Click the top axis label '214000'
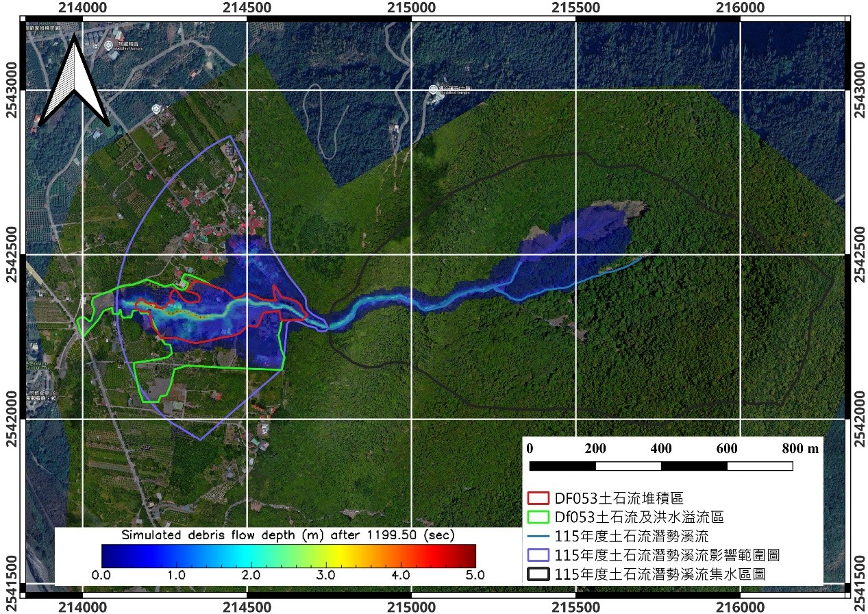Image resolution: width=868 pixels, height=614 pixels. [x=82, y=7]
